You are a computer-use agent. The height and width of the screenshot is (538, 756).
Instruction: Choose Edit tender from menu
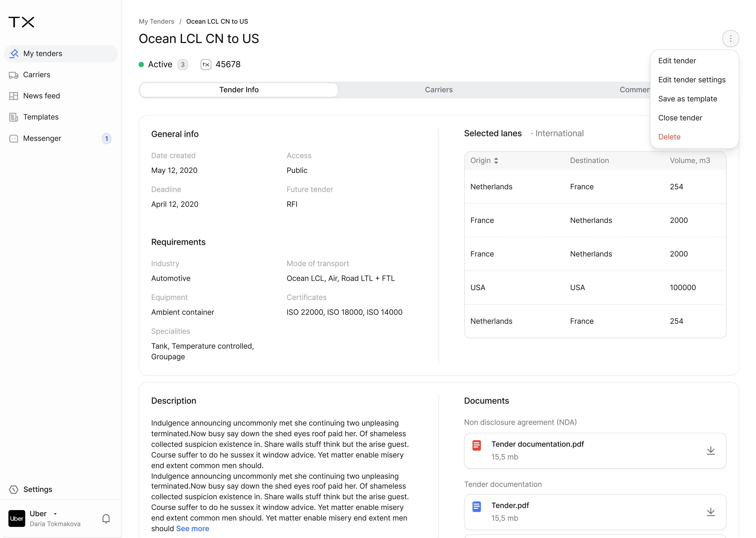(x=677, y=61)
